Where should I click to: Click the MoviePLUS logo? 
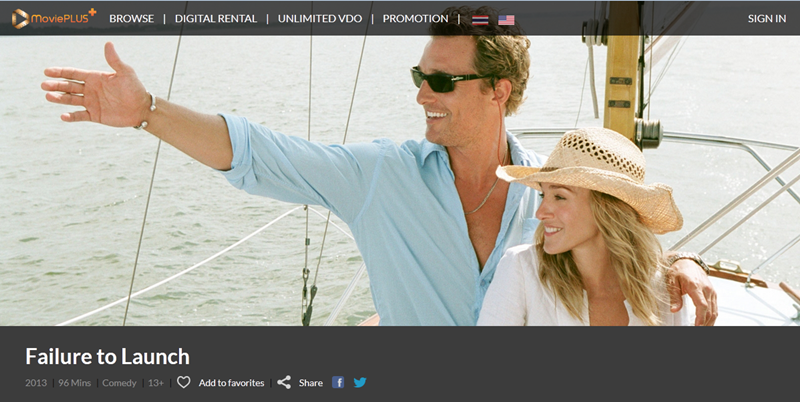point(54,18)
